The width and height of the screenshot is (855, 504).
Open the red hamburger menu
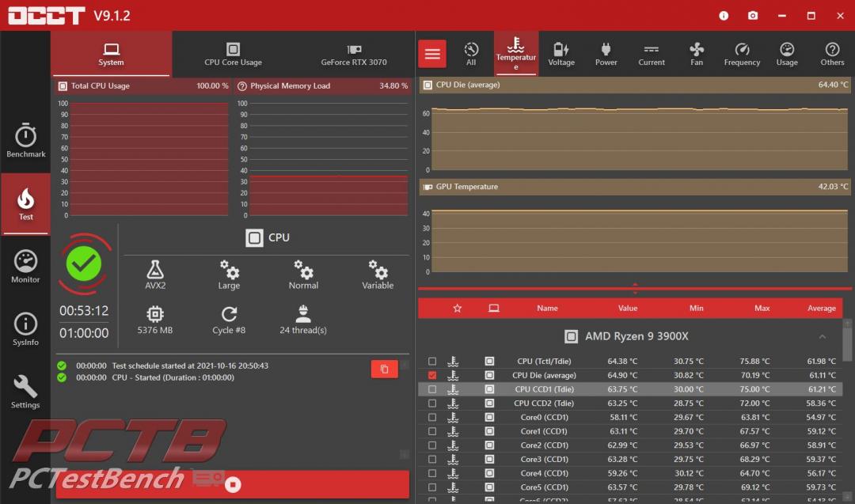click(432, 54)
